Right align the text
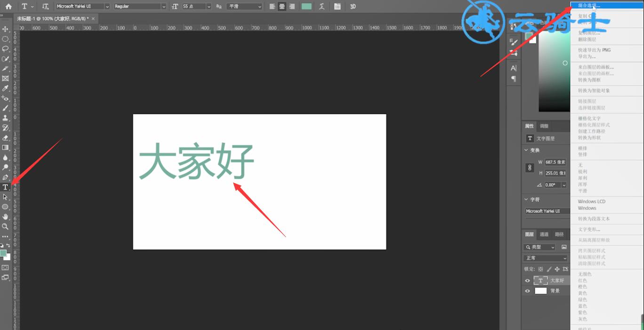The image size is (644, 330). 292,7
